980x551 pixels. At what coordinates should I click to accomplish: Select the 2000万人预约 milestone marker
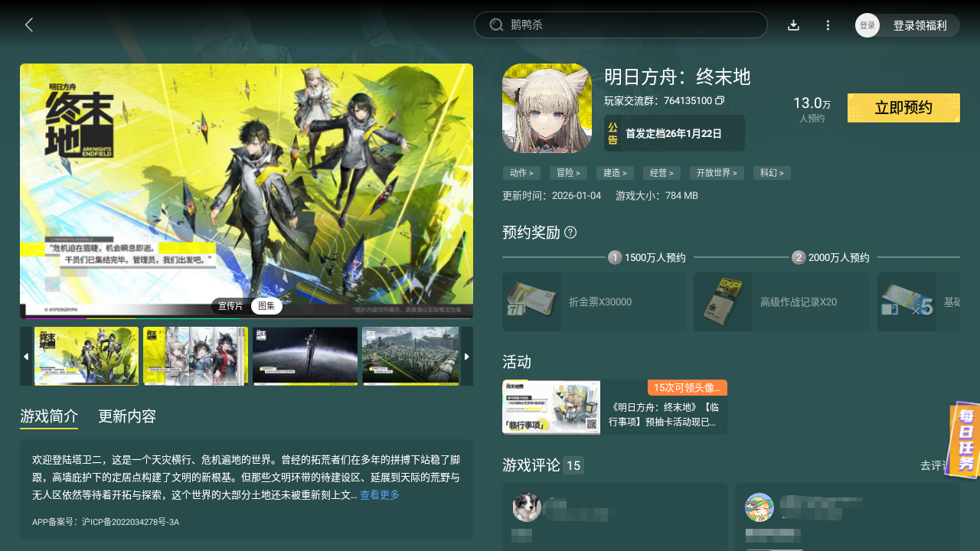point(831,258)
